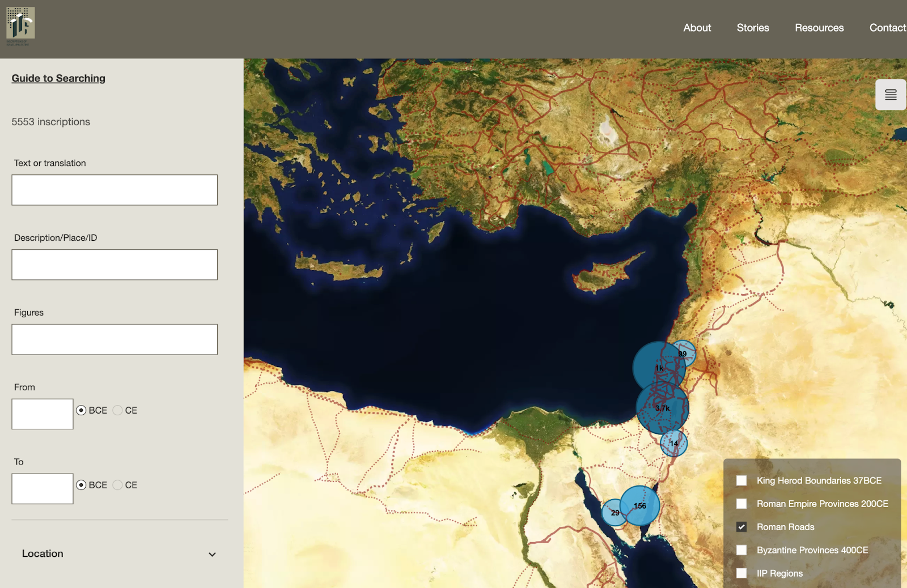
Task: Open the Resources page link
Action: (819, 28)
